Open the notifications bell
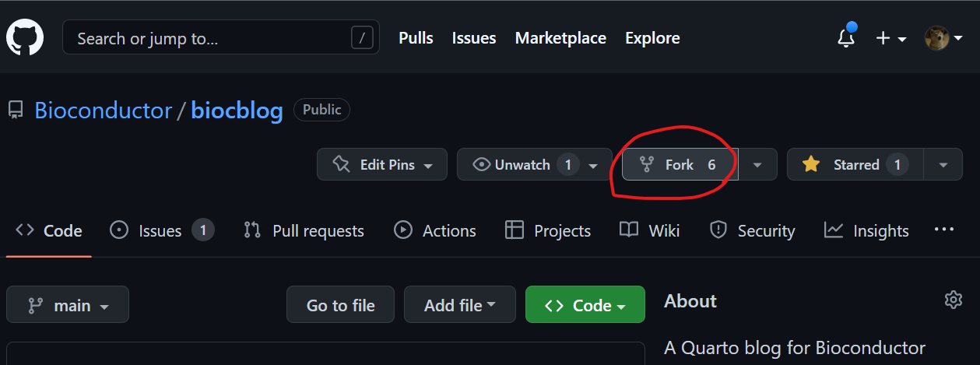Image resolution: width=980 pixels, height=365 pixels. [x=846, y=38]
